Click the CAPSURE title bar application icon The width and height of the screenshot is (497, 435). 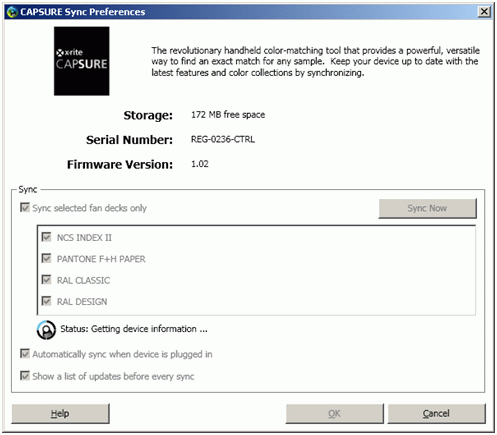tap(12, 12)
